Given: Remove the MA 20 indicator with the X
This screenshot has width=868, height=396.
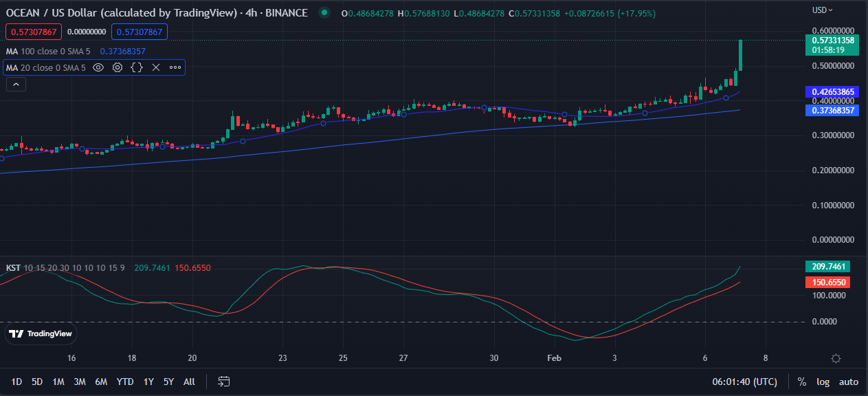Looking at the screenshot, I should (x=155, y=67).
